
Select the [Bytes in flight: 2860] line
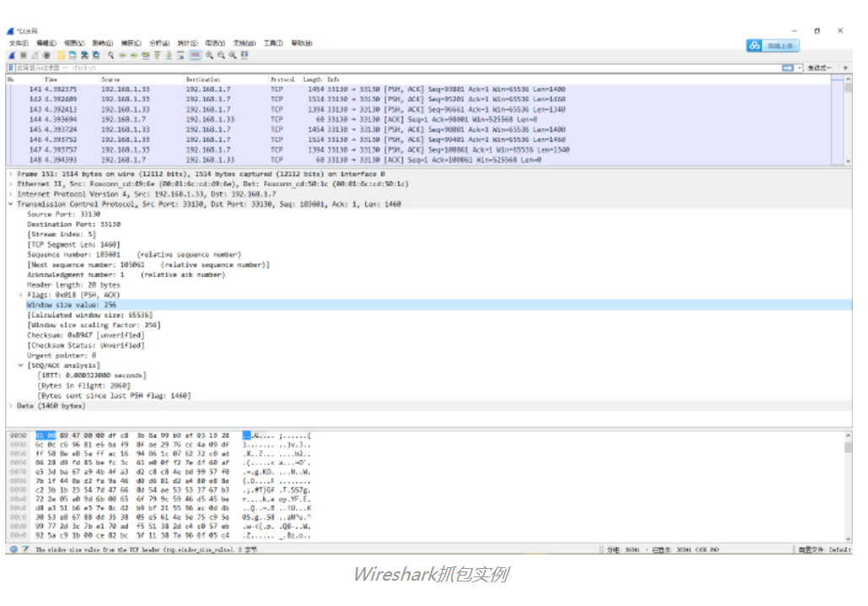pyautogui.click(x=84, y=386)
